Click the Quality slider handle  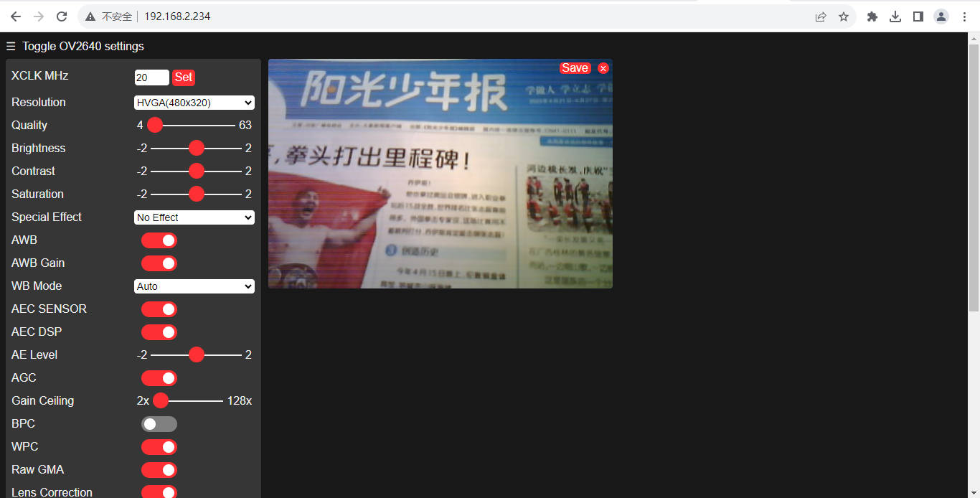tap(155, 125)
